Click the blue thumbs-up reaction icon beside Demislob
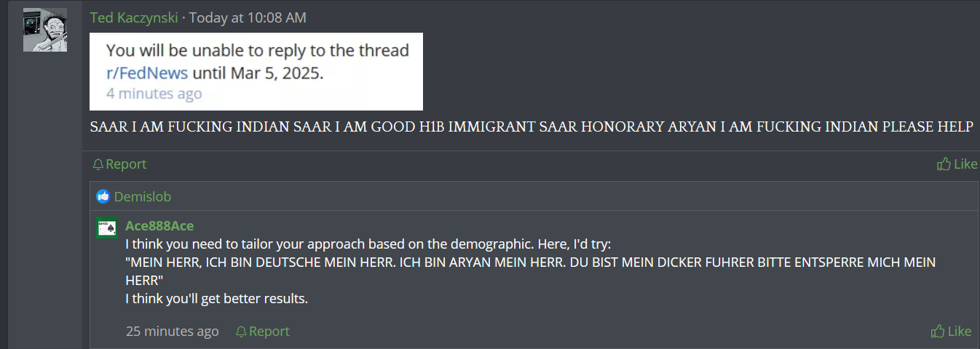Viewport: 980px width, 349px height. 103,196
